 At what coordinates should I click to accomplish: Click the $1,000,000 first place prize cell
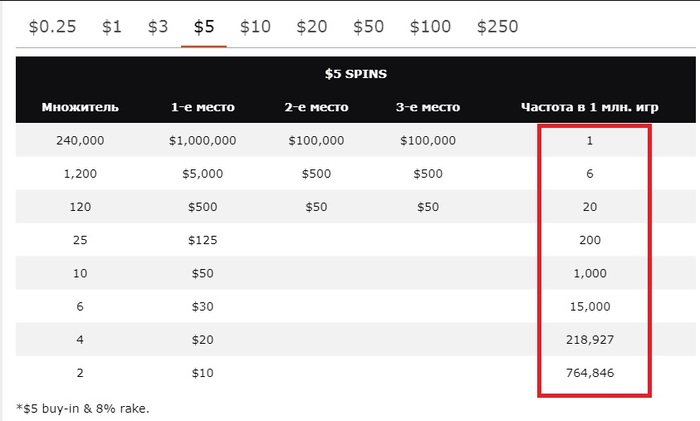tap(203, 141)
